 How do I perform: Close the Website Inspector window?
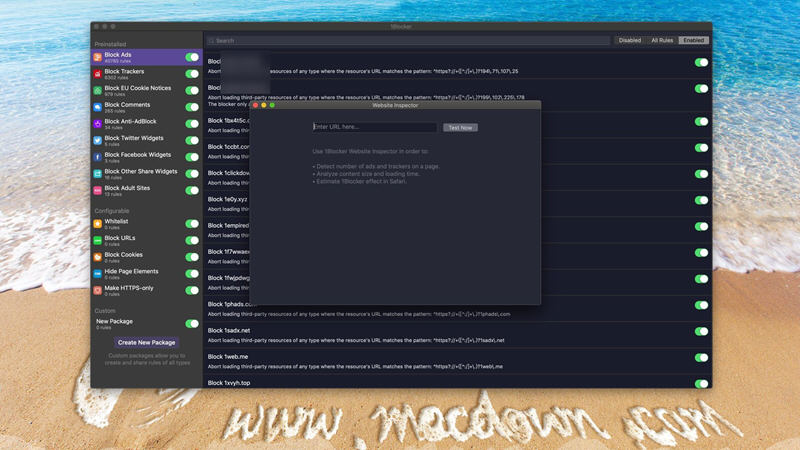(x=256, y=105)
